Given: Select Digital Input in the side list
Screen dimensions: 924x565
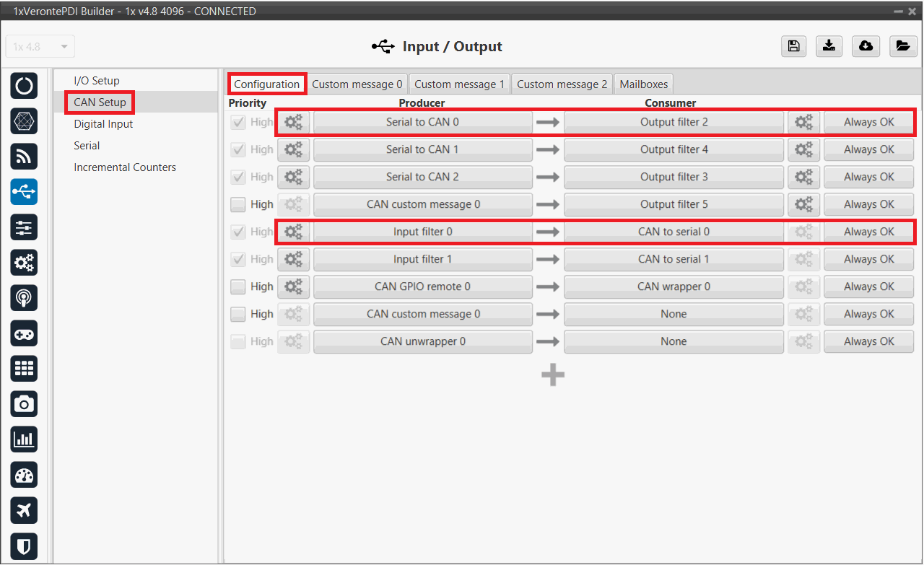Looking at the screenshot, I should point(103,124).
